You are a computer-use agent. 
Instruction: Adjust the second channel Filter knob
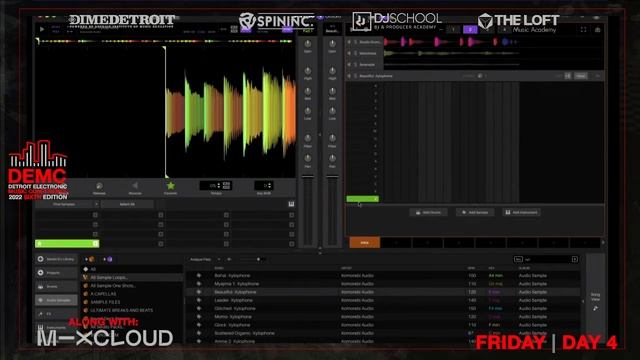(332, 138)
